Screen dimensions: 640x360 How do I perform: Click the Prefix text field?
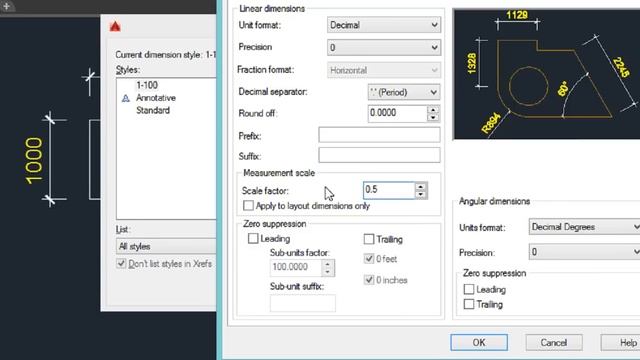click(x=379, y=135)
